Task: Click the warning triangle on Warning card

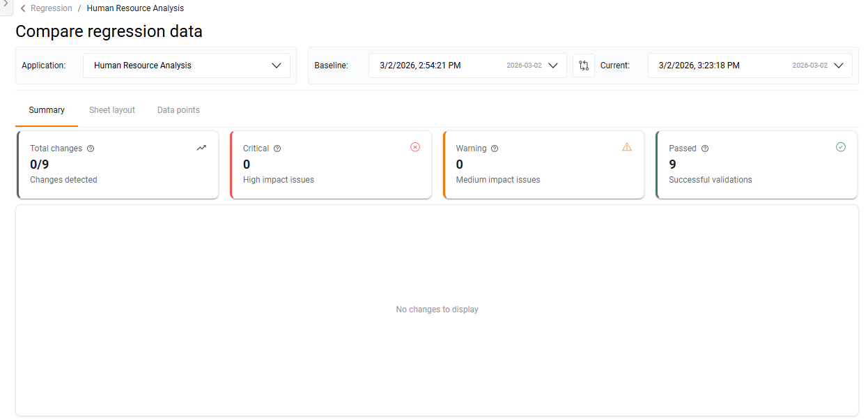Action: [627, 147]
